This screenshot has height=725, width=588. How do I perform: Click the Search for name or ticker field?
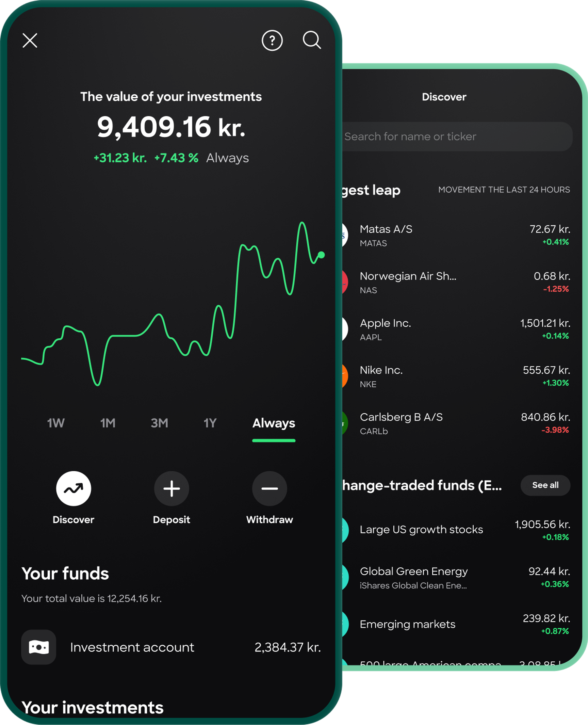[458, 136]
